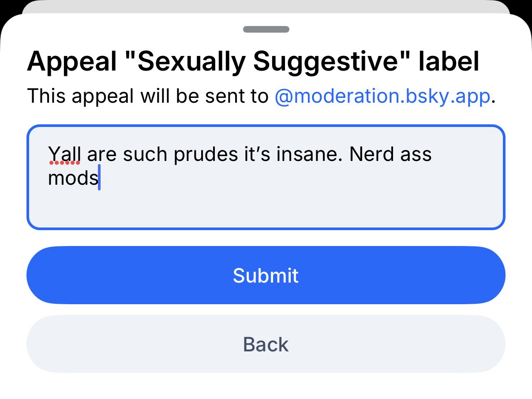532x399 pixels.
Task: Click the word "mods" in appeal text
Action: click(x=73, y=178)
